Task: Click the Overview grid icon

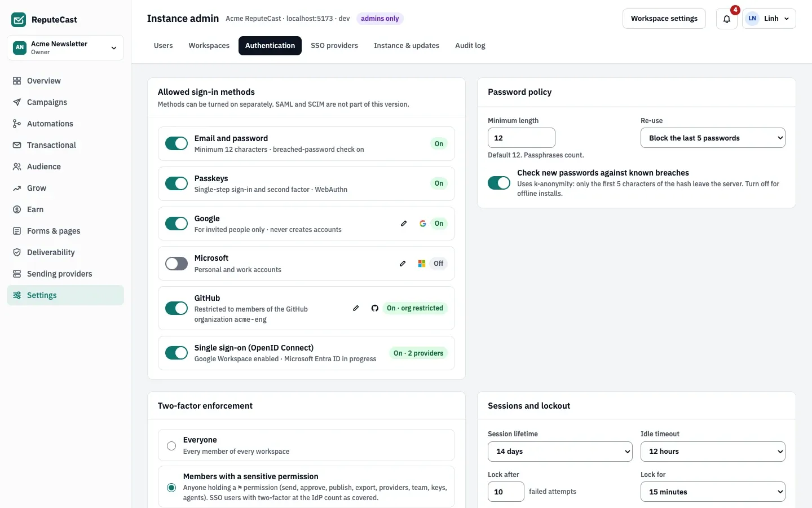Action: 17,81
